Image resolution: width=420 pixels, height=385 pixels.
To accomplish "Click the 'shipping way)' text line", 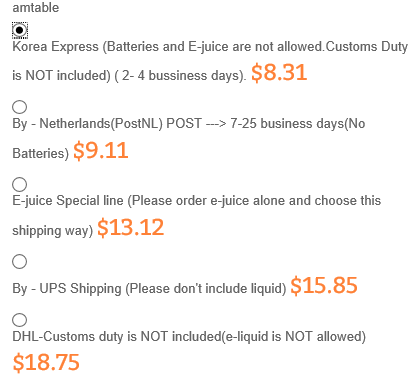I will click(x=53, y=231).
